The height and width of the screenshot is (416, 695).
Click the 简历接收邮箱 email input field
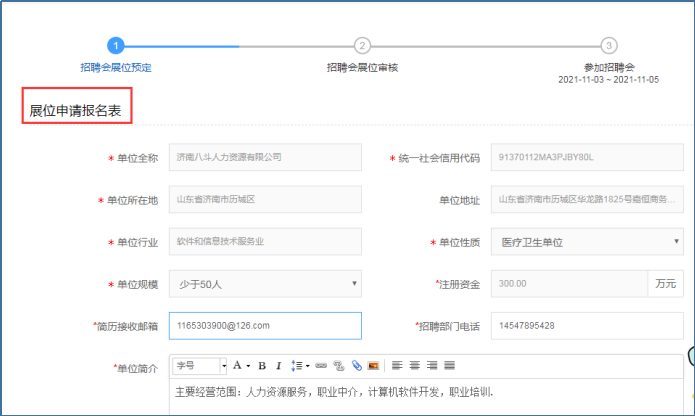(265, 326)
